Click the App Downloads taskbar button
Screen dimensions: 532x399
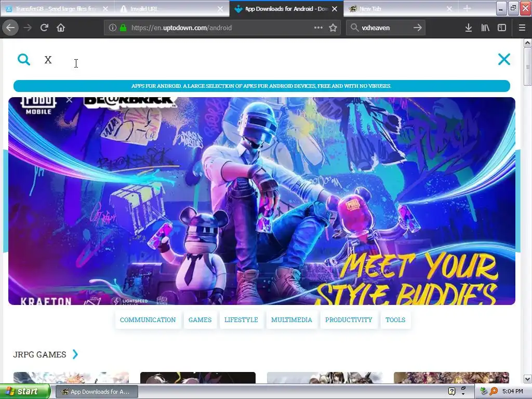tap(97, 392)
